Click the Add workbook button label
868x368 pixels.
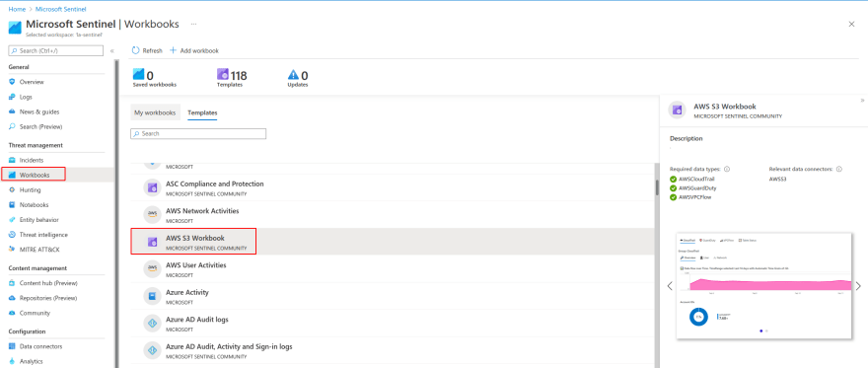[x=199, y=51]
